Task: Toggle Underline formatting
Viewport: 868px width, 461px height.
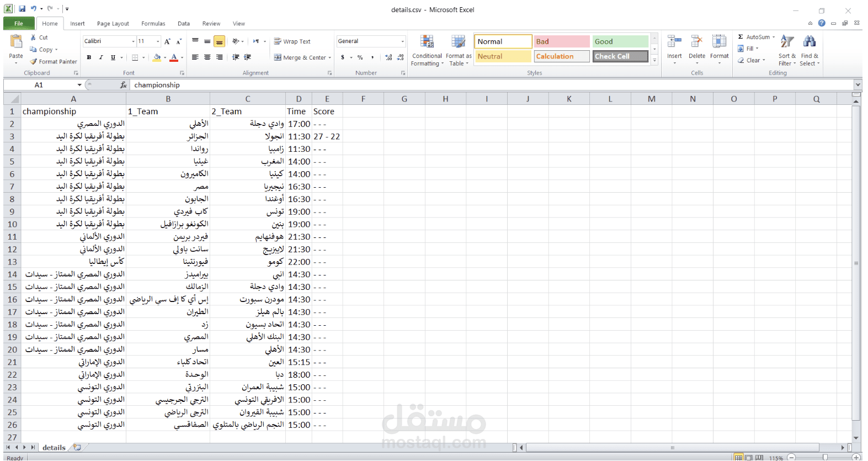Action: (x=113, y=57)
